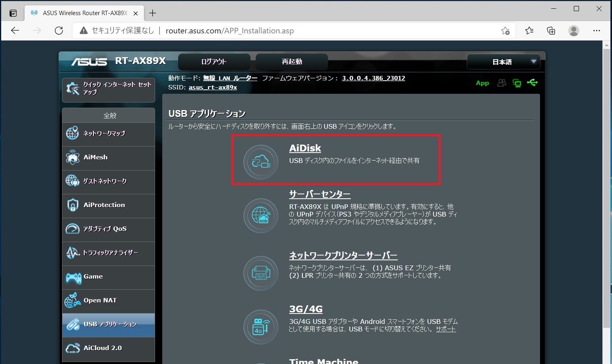Go back to previous browser page
612x364 pixels.
click(x=15, y=31)
